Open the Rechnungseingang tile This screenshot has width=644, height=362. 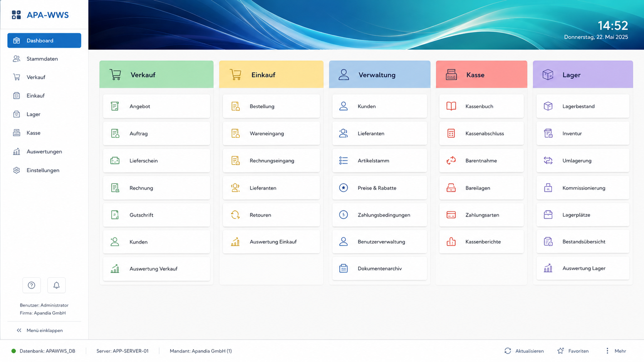(x=271, y=160)
